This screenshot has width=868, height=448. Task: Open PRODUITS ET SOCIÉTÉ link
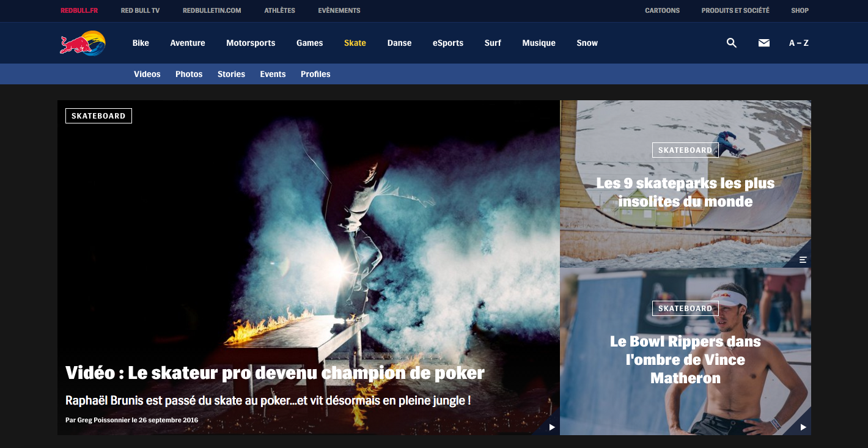735,10
